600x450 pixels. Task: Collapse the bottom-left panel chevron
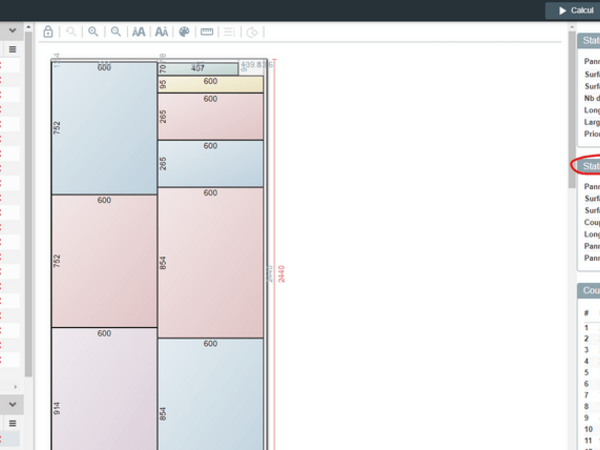[x=13, y=404]
